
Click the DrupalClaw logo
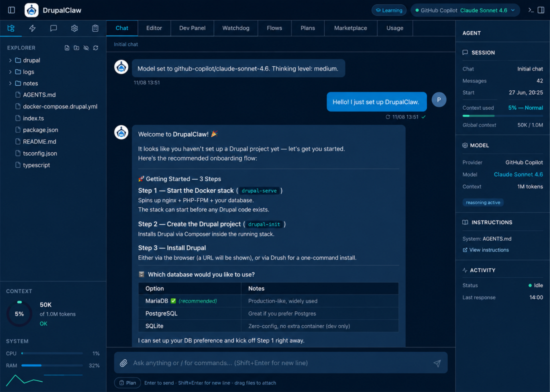32,10
